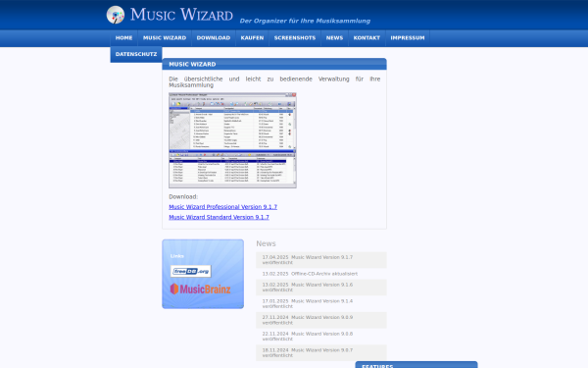Open the Screenshots menu item
Image resolution: width=588 pixels, height=368 pixels.
(x=295, y=38)
